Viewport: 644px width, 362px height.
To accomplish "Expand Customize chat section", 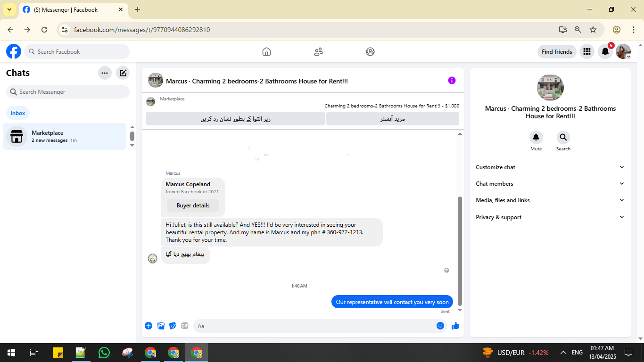I will point(550,167).
